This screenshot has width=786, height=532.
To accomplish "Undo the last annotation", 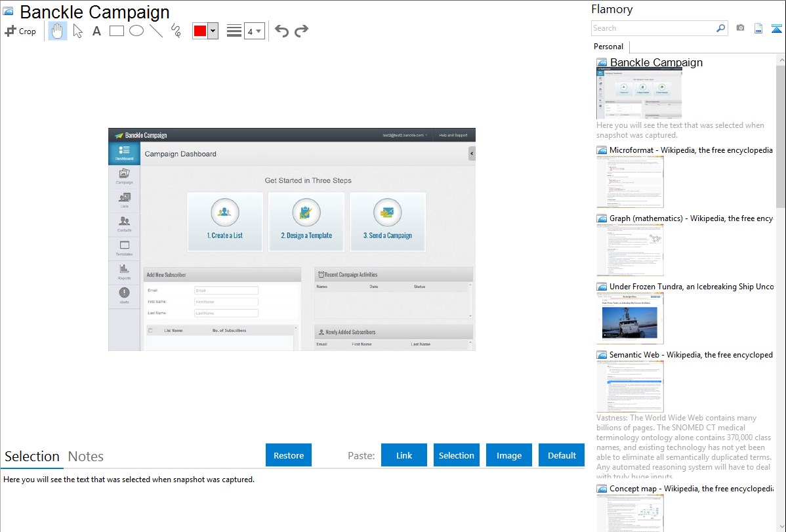I will (x=281, y=31).
